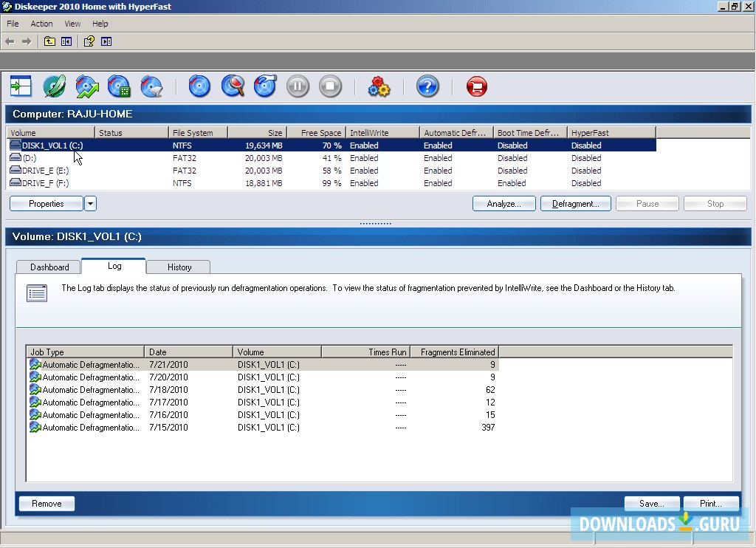Click the disk-with-wrench toolbar icon
Image resolution: width=756 pixels, height=548 pixels.
point(264,86)
